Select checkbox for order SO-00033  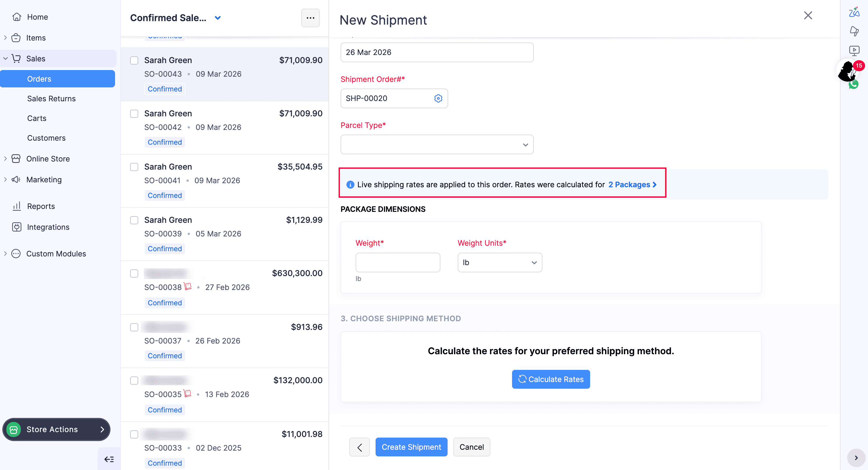134,434
